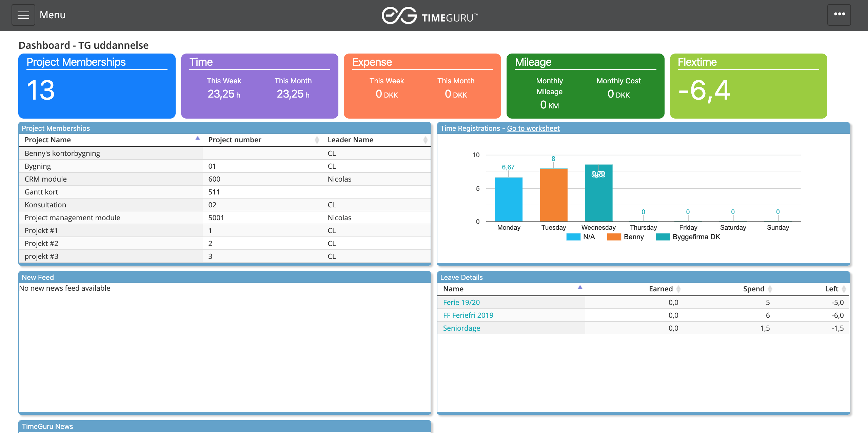Click Time This Week 23,25 h value
The height and width of the screenshot is (433, 868).
click(x=224, y=94)
